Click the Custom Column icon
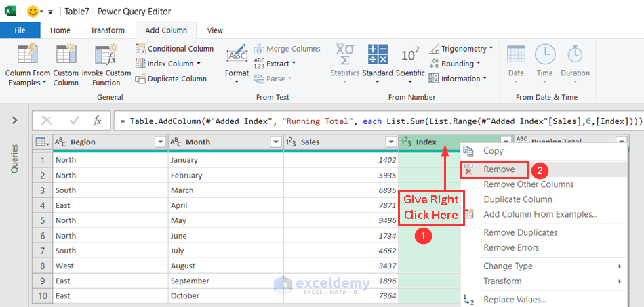The height and width of the screenshot is (307, 644). pyautogui.click(x=66, y=54)
